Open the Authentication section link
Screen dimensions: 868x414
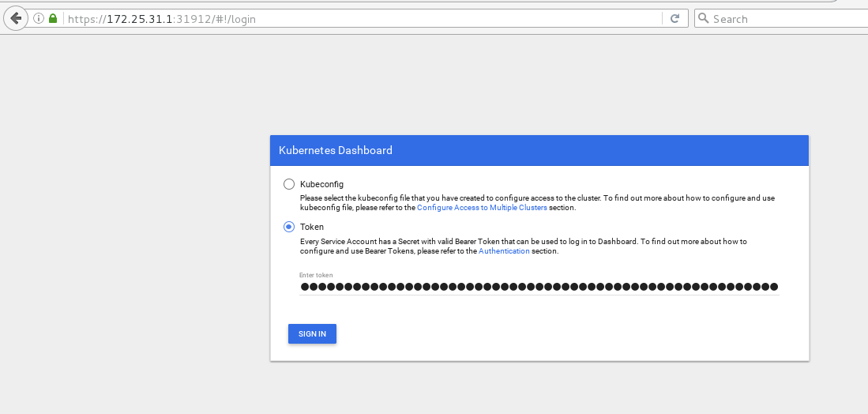504,250
